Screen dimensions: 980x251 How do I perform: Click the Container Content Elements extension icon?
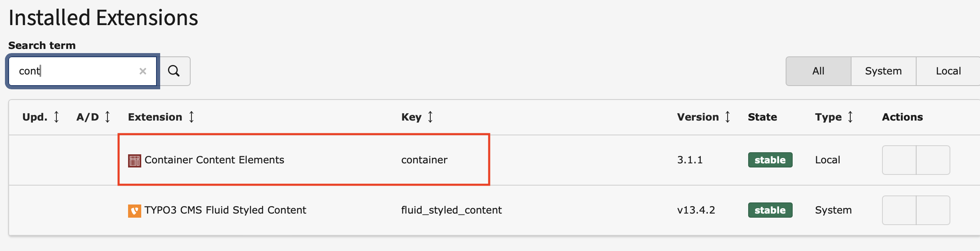coord(135,160)
